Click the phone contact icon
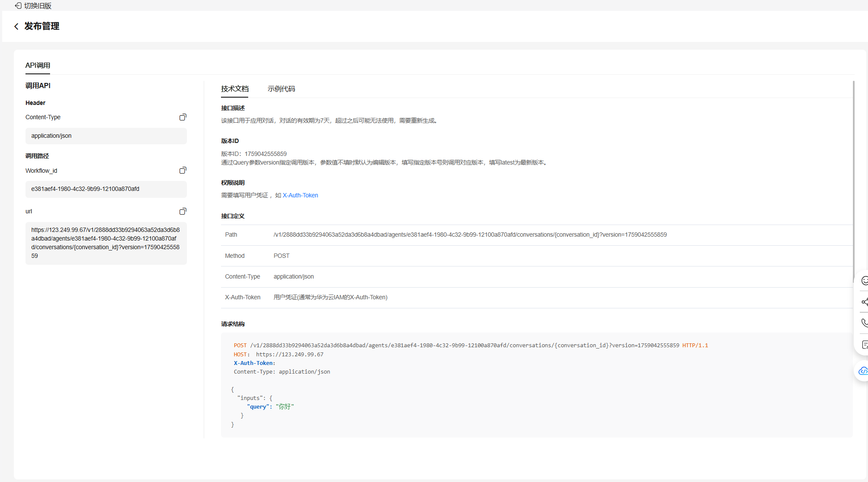 tap(864, 323)
